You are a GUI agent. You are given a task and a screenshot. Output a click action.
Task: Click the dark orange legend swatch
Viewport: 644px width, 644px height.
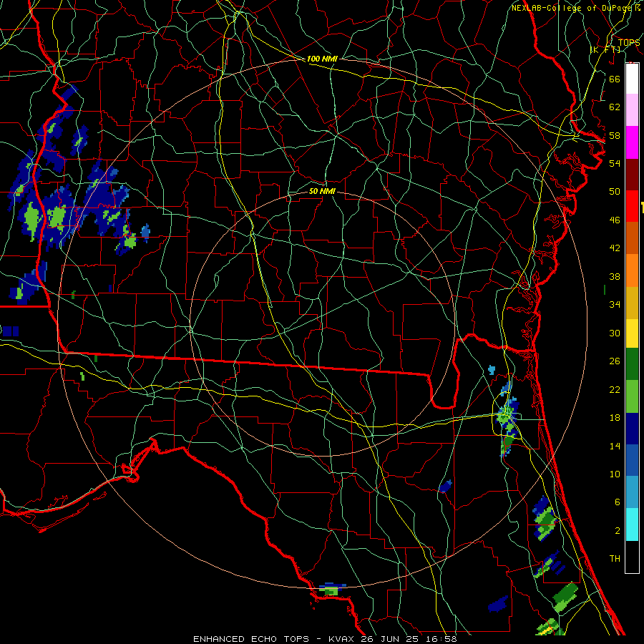pos(632,238)
